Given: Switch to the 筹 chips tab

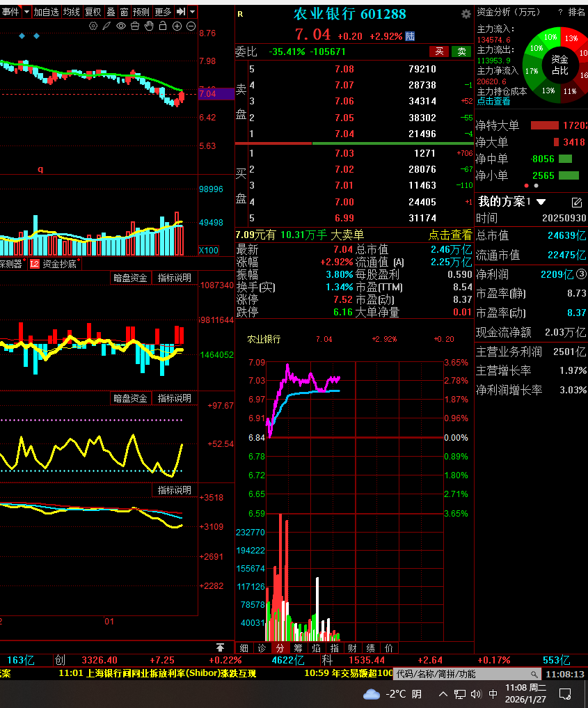Looking at the screenshot, I should [299, 648].
